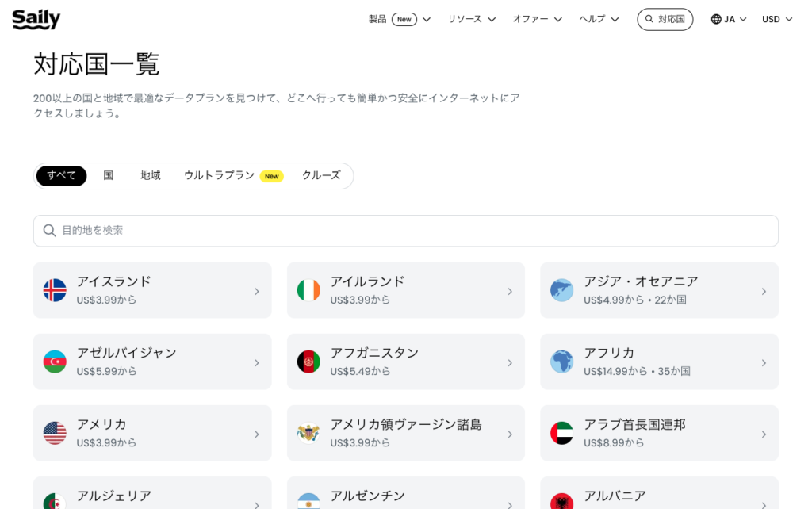Screen dimensions: 812x509
Task: Click the Saily logo
Action: (x=36, y=20)
